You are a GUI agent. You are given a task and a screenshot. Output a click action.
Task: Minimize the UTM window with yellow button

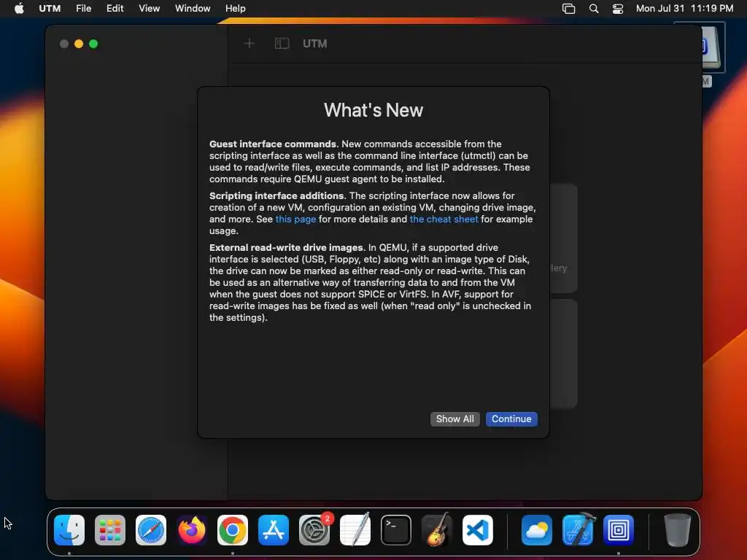pos(79,44)
